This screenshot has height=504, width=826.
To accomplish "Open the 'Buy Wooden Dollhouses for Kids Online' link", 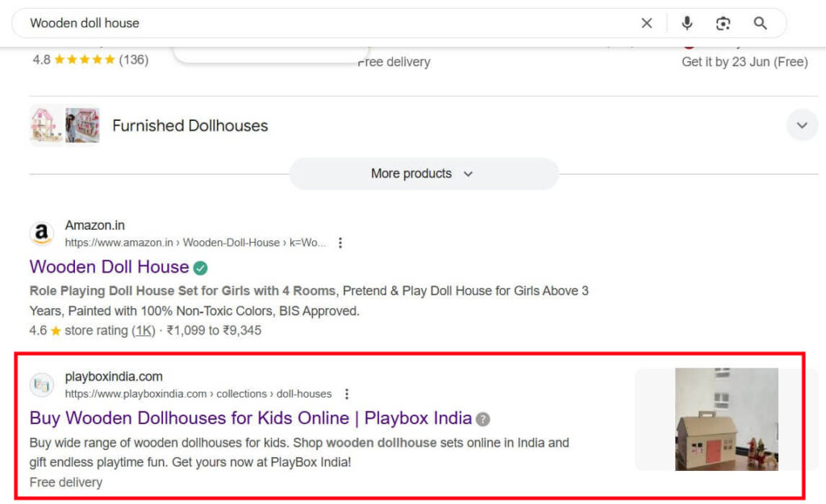I will [251, 419].
